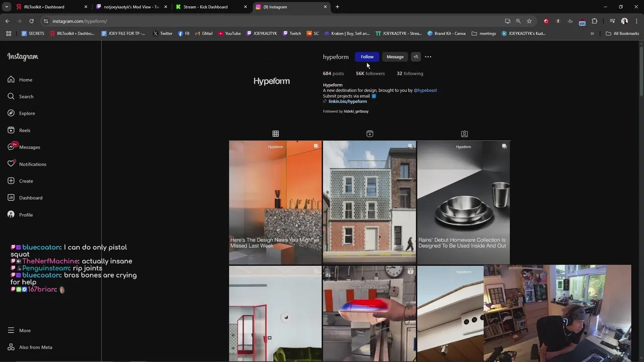Click the Hypeform profile picture
Screen dimensions: 644x362
point(272,81)
